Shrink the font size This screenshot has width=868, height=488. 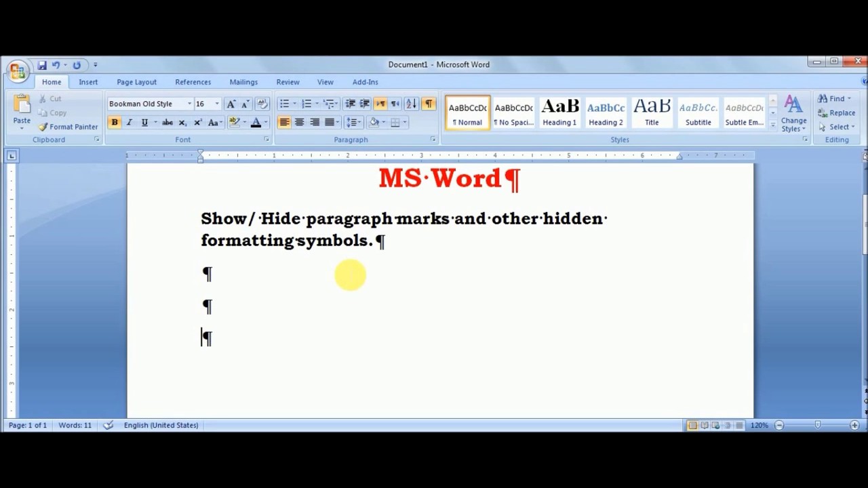[245, 104]
